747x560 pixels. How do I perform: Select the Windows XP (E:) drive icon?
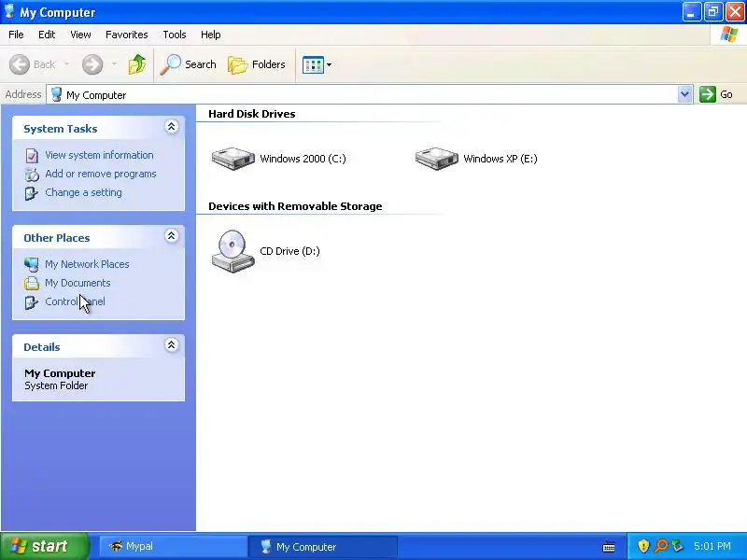[x=436, y=158]
